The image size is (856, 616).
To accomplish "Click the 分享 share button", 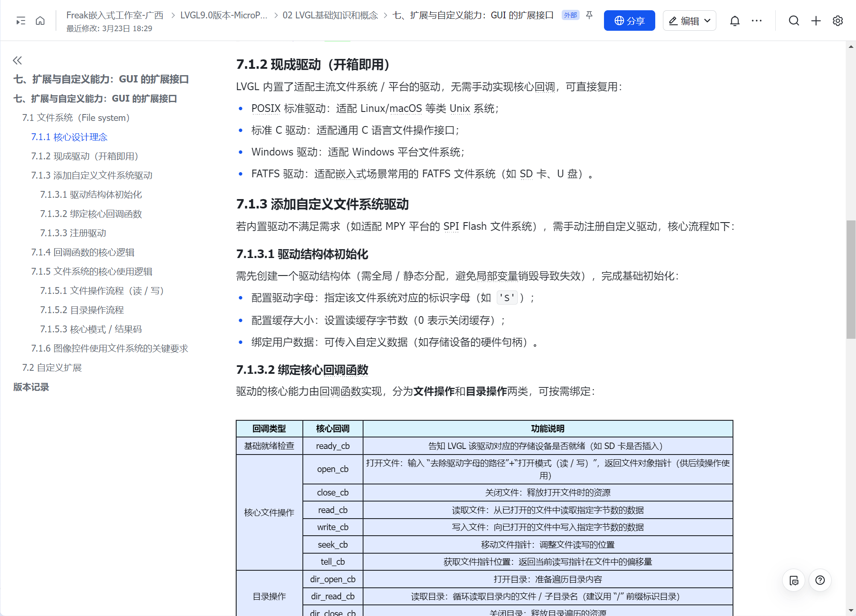I will tap(629, 21).
